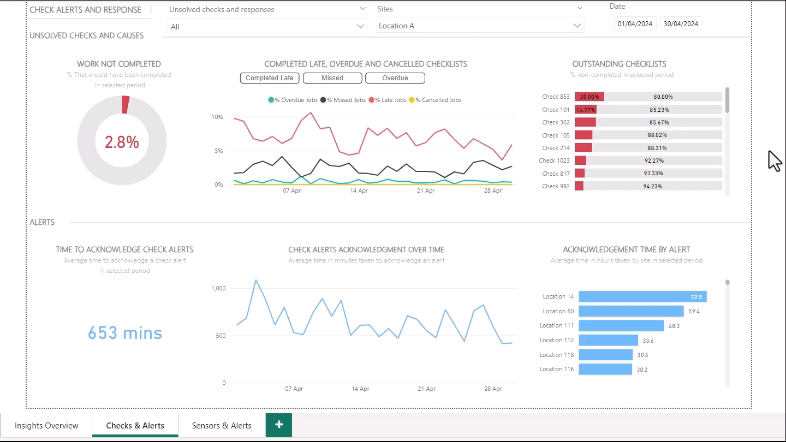Open the Sensors & Alerts tab
The height and width of the screenshot is (442, 786).
tap(221, 426)
